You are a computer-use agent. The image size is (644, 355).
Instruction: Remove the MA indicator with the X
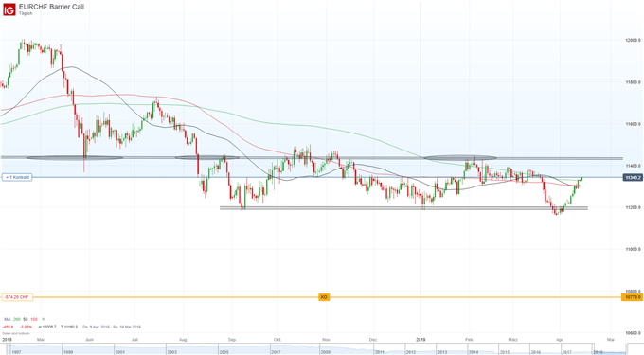click(x=44, y=319)
